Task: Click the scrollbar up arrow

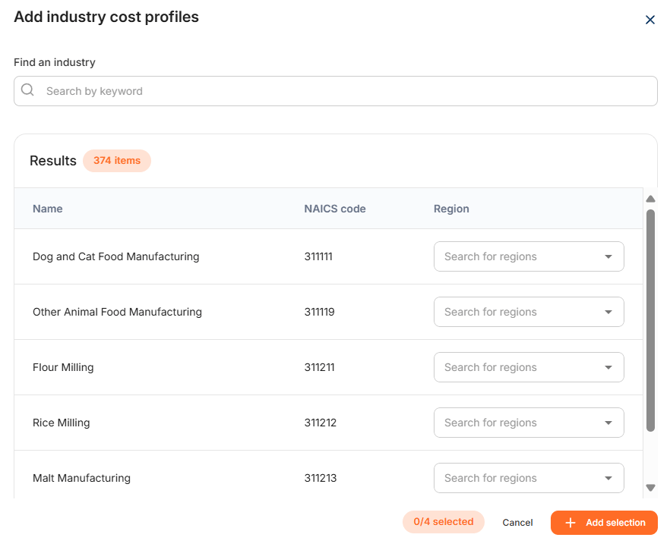Action: (x=650, y=199)
